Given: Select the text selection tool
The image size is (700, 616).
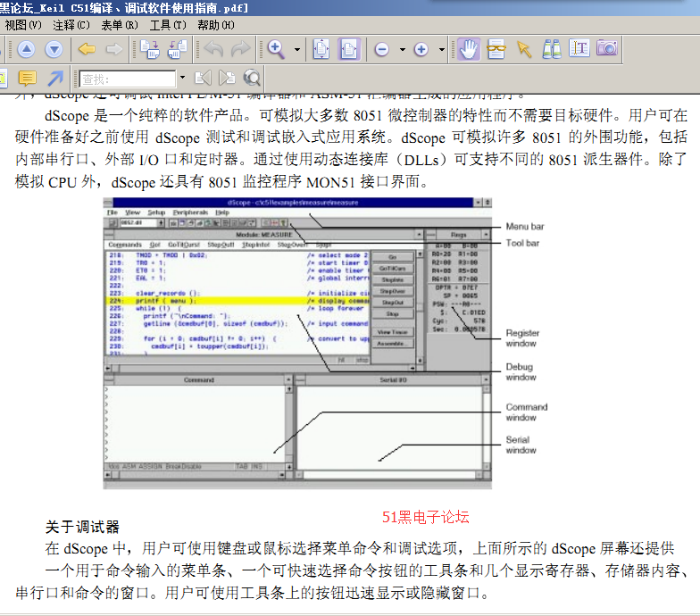Looking at the screenshot, I should [x=579, y=48].
